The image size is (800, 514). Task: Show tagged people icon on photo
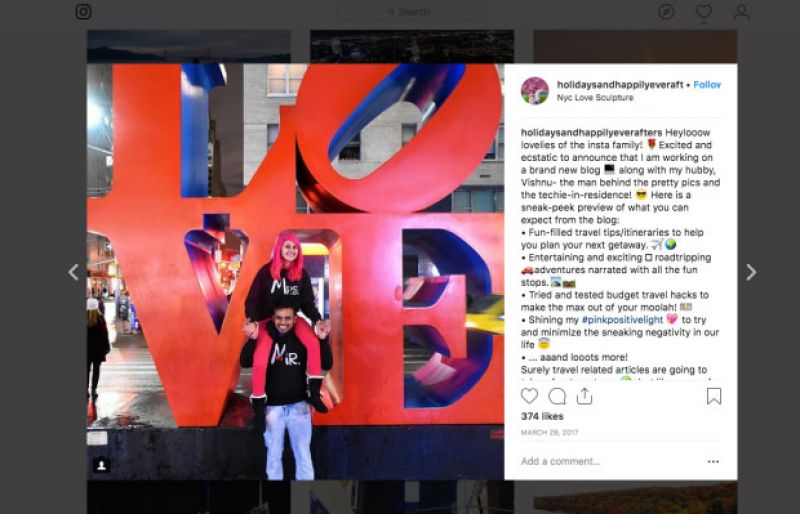pos(101,464)
